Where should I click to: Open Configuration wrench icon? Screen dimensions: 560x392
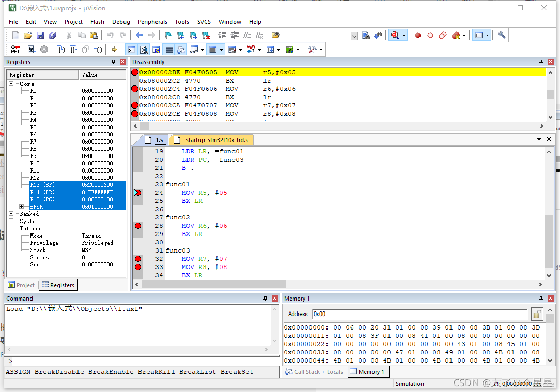tap(502, 35)
